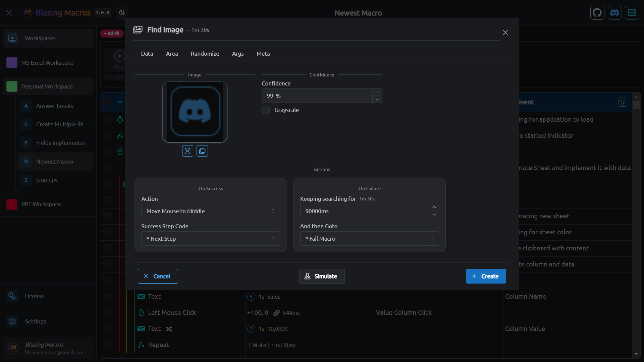
Task: Click the Create button
Action: point(485,276)
